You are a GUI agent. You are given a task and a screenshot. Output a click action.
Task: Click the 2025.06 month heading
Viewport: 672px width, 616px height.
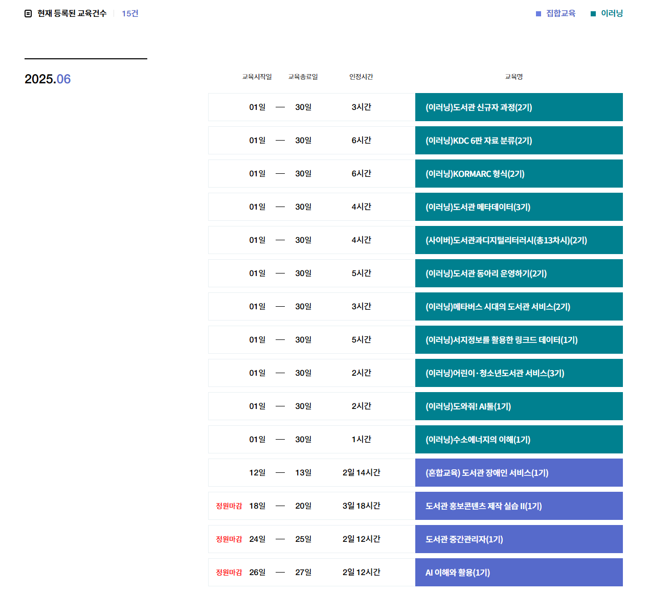click(48, 79)
